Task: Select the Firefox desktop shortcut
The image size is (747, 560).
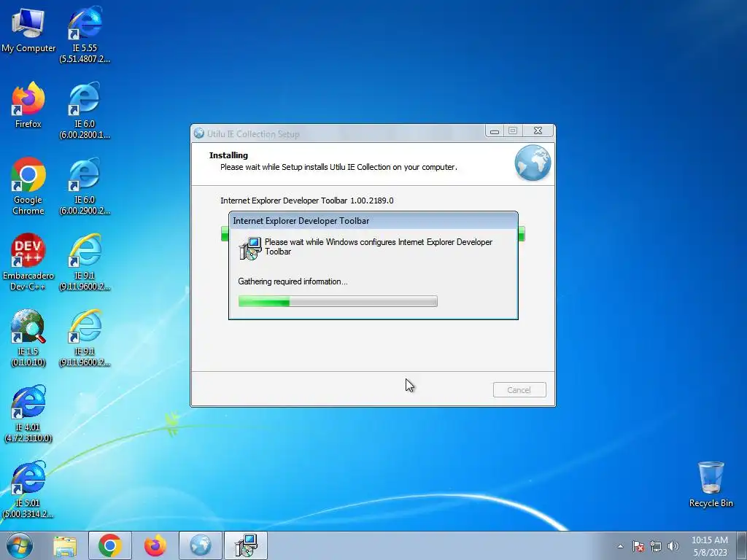Action: click(28, 106)
